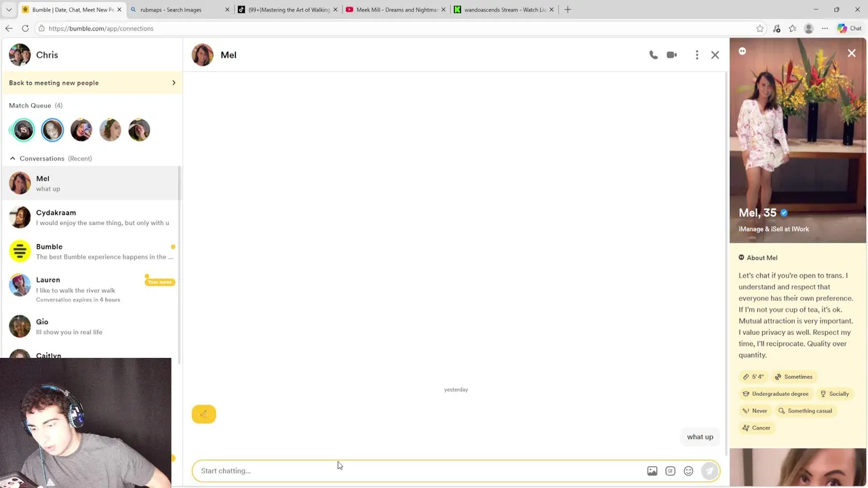Click the bumble.com address bar
This screenshot has width=868, height=488.
[393, 28]
